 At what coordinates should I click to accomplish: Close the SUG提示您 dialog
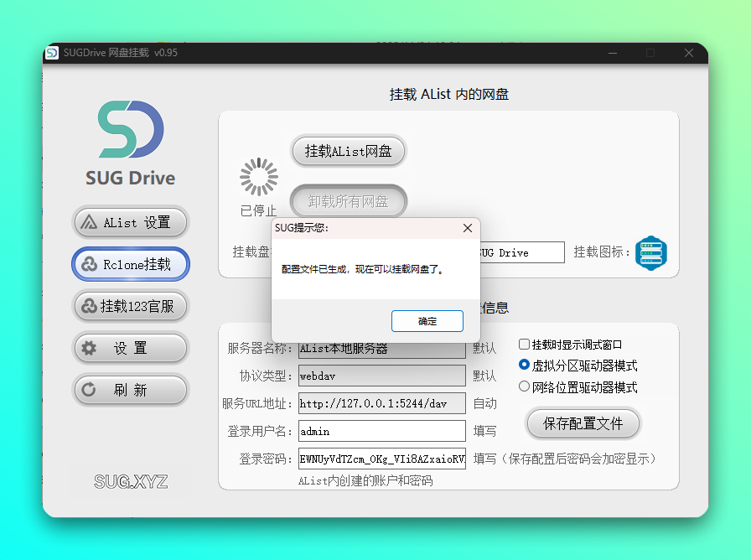click(x=468, y=227)
